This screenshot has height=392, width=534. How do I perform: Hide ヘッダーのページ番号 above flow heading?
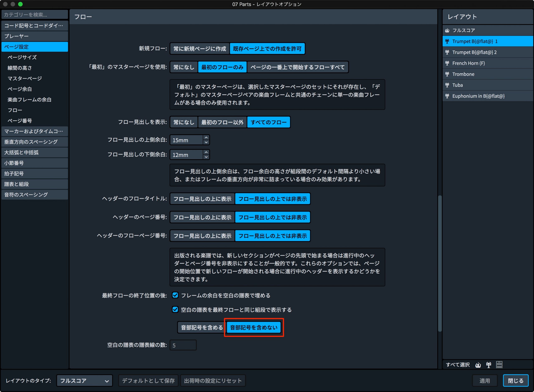(x=273, y=217)
